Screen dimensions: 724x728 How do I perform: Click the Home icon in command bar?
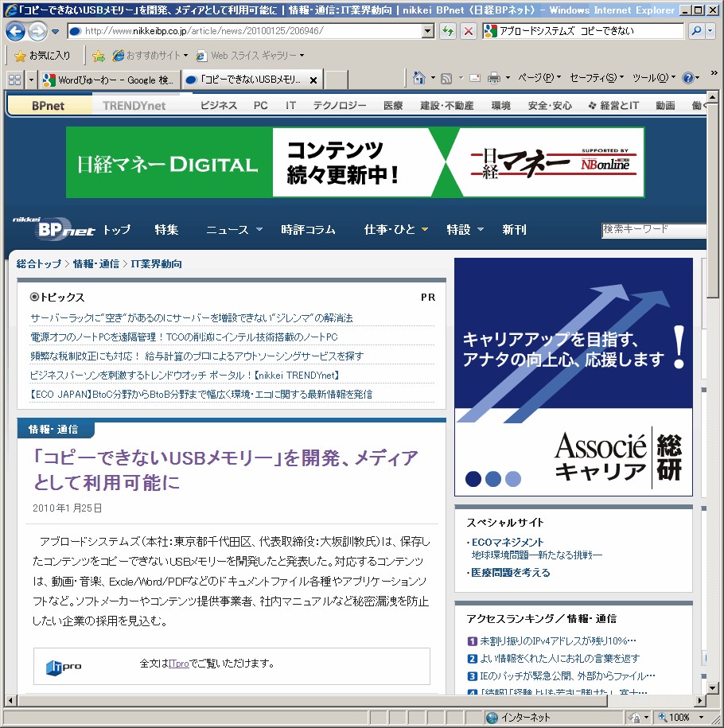[x=419, y=78]
